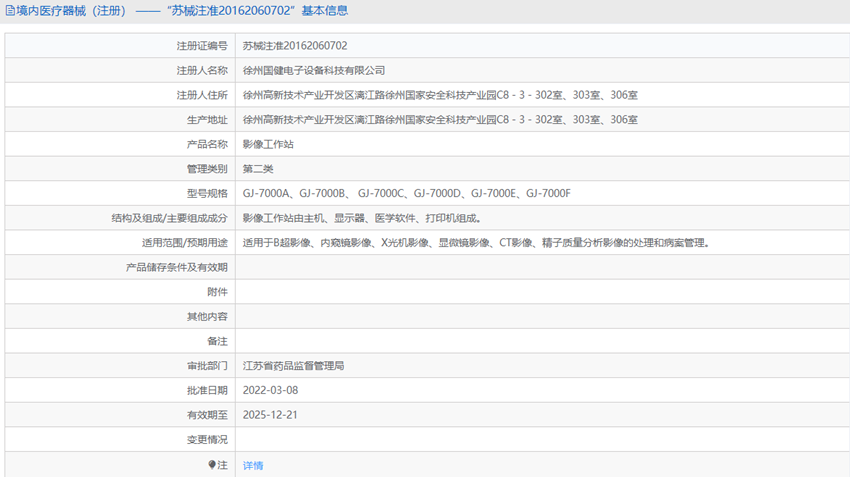The image size is (850, 477).
Task: Select 徐州国健电子设备科技有限公司 value
Action: 314,70
